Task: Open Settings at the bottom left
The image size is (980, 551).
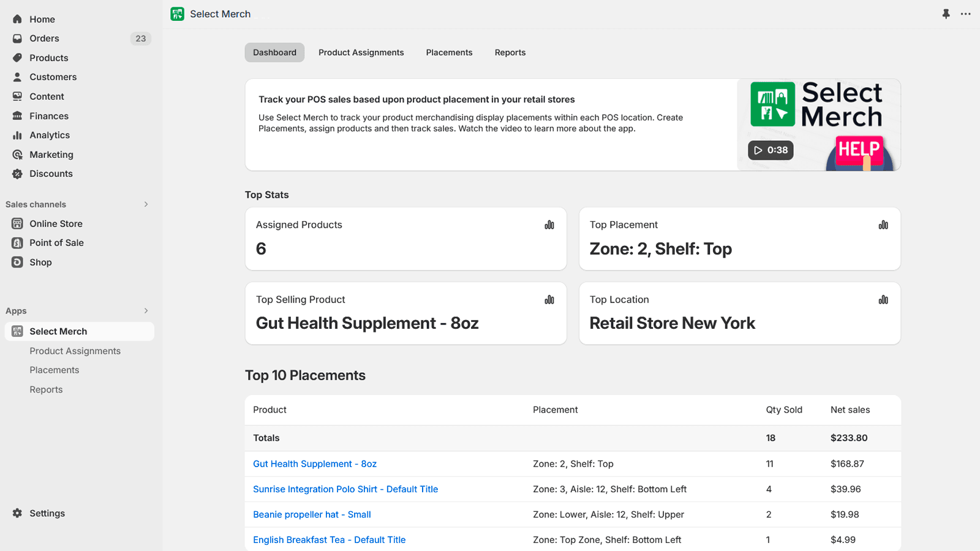Action: click(47, 513)
